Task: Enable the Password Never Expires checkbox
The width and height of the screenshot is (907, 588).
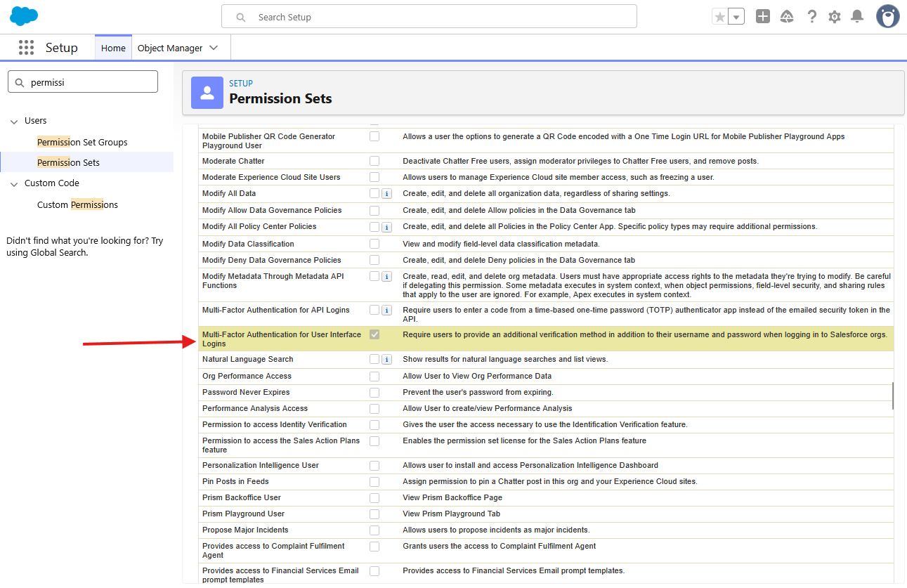Action: pyautogui.click(x=374, y=393)
